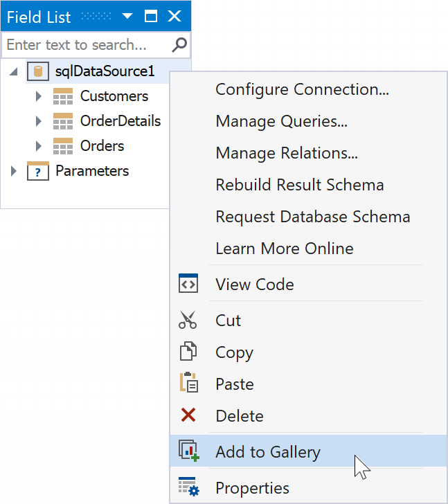
Task: Click the View Code icon
Action: tap(188, 284)
